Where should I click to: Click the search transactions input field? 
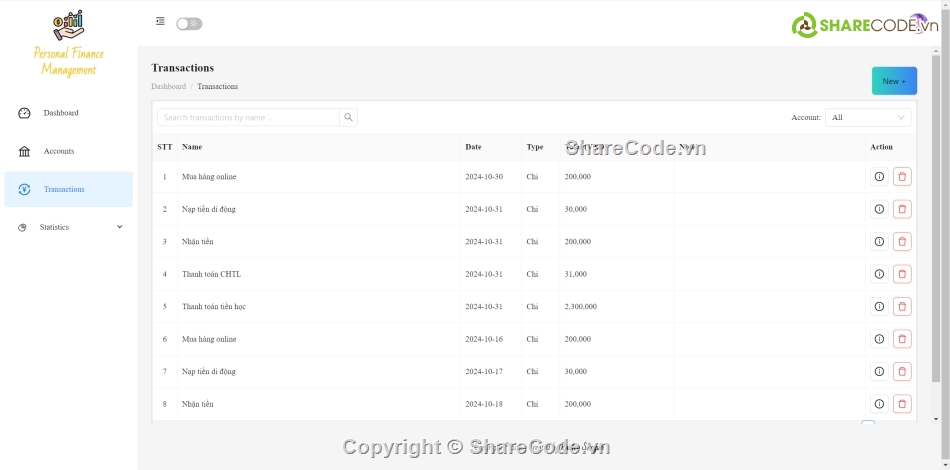pyautogui.click(x=248, y=118)
